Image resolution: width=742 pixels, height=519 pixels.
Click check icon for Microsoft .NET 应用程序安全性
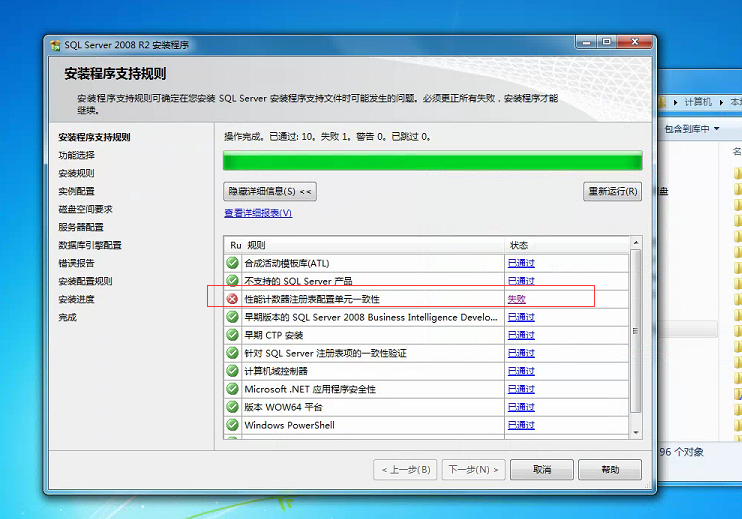click(232, 388)
